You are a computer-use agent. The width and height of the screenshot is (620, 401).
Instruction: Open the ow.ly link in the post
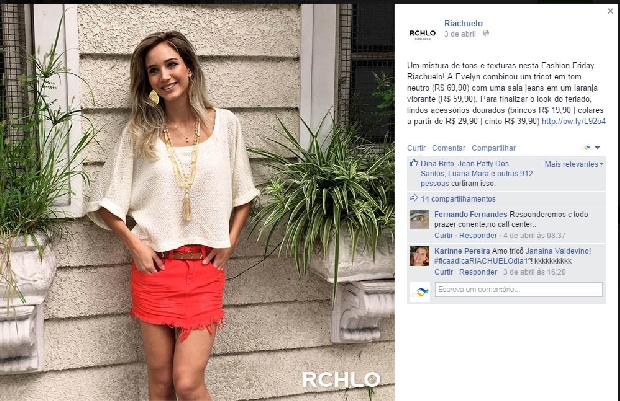573,121
